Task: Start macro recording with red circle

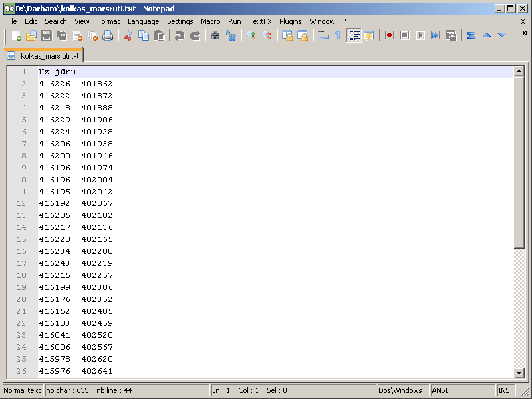Action: click(x=389, y=35)
